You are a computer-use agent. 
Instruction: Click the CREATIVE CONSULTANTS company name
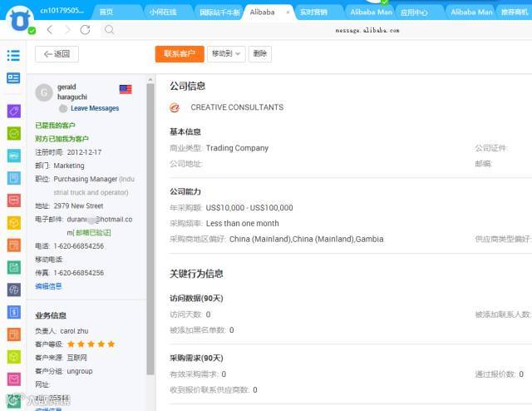point(237,107)
